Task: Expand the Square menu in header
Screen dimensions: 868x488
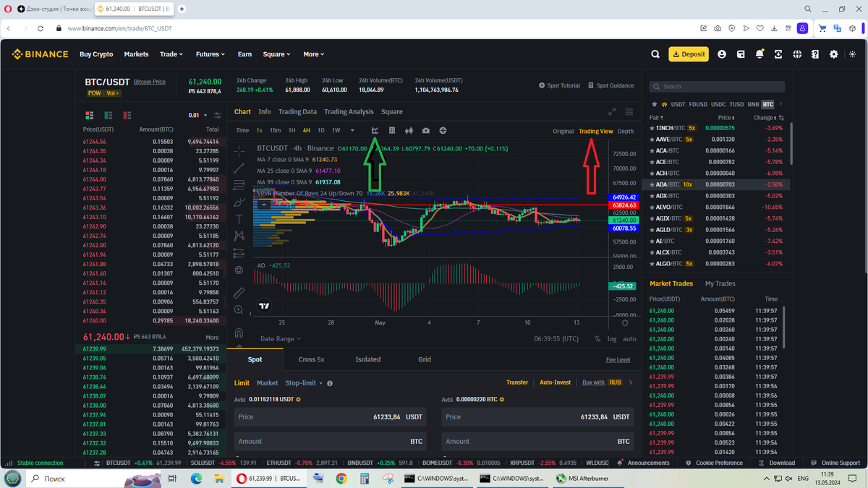Action: click(x=276, y=54)
